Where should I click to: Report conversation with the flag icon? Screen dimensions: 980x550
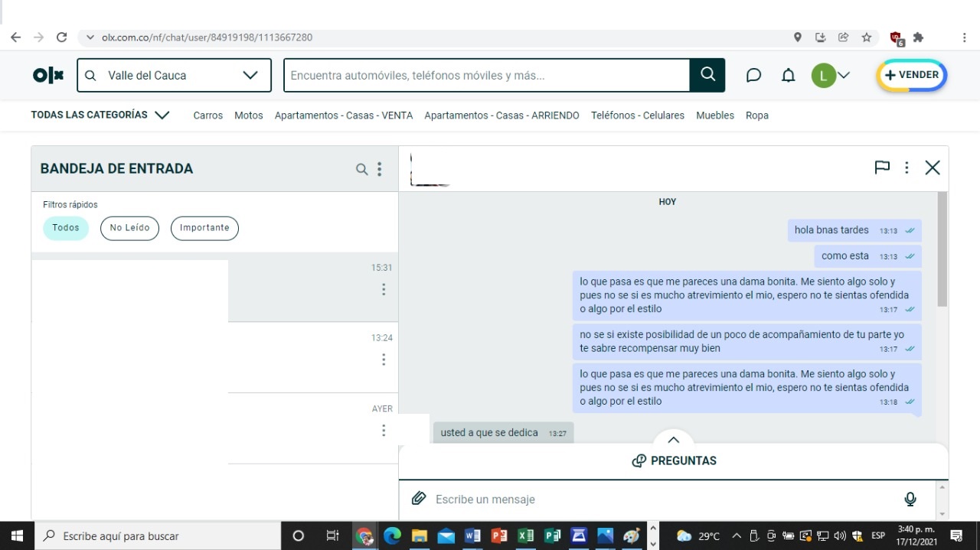882,168
